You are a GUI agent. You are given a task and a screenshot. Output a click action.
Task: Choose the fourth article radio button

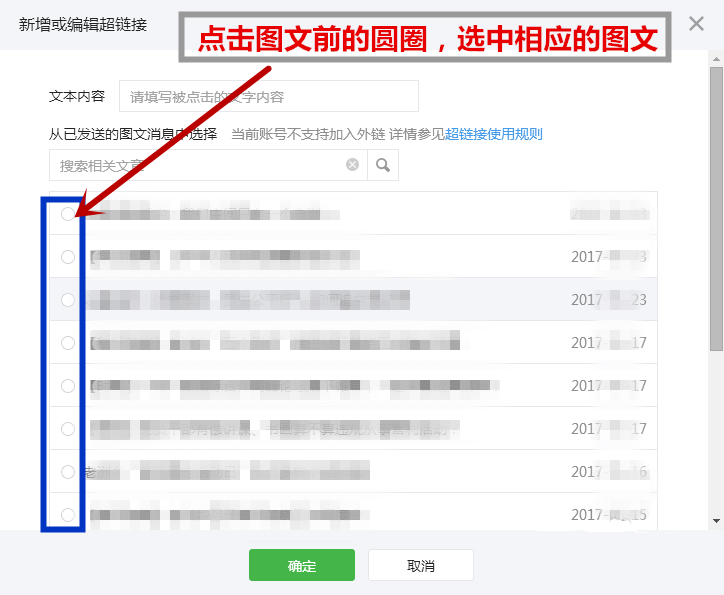(68, 343)
